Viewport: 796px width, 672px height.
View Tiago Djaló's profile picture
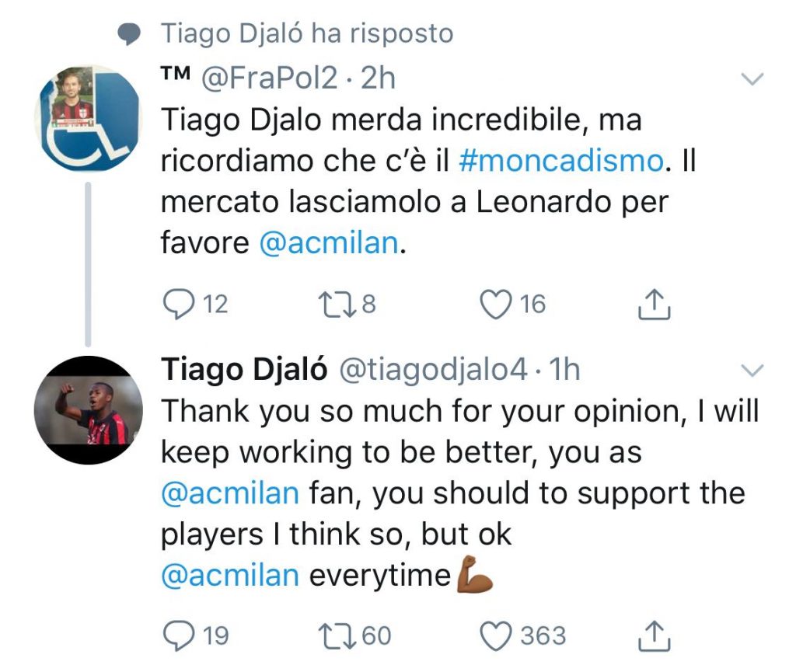89,411
